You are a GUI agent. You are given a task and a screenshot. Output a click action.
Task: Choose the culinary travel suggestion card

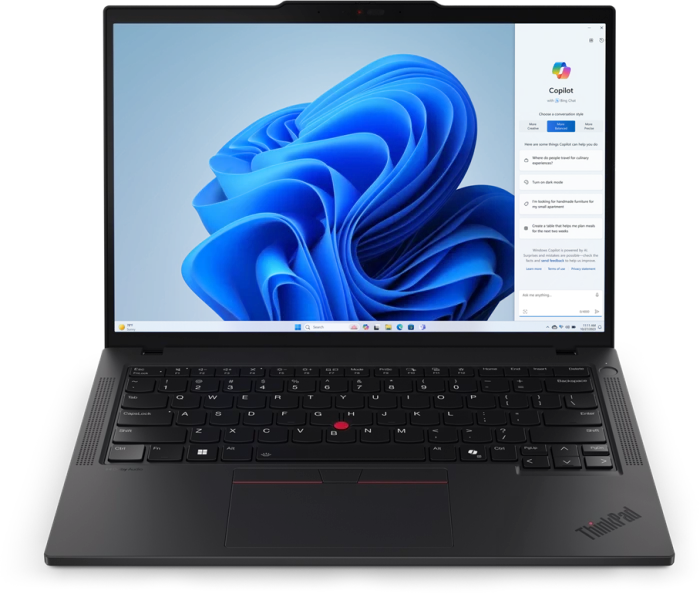click(561, 161)
